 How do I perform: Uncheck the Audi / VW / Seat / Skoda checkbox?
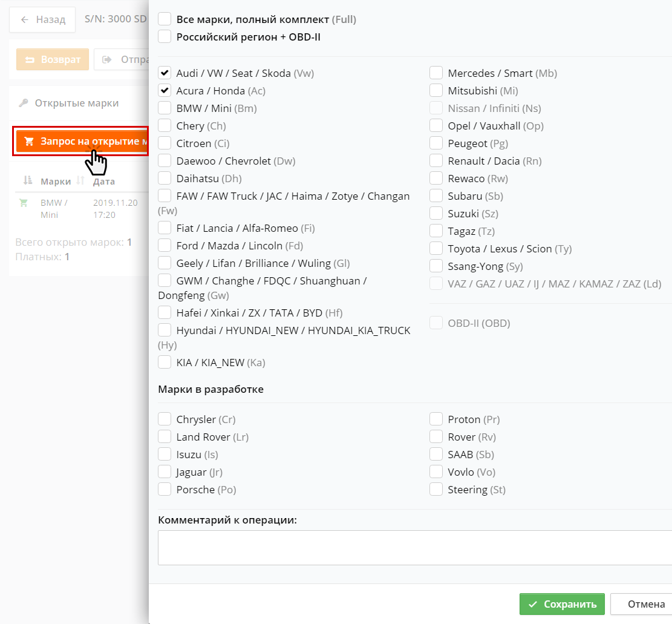coord(165,73)
